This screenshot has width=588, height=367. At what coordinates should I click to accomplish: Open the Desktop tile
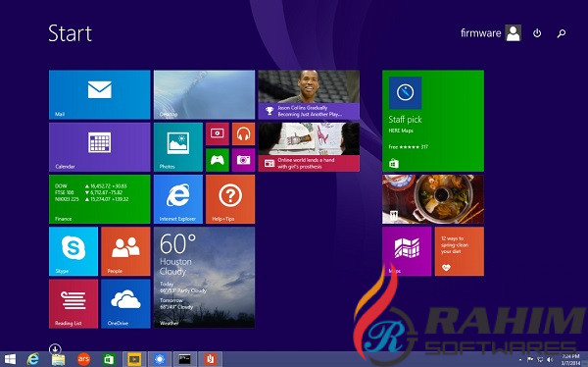204,94
